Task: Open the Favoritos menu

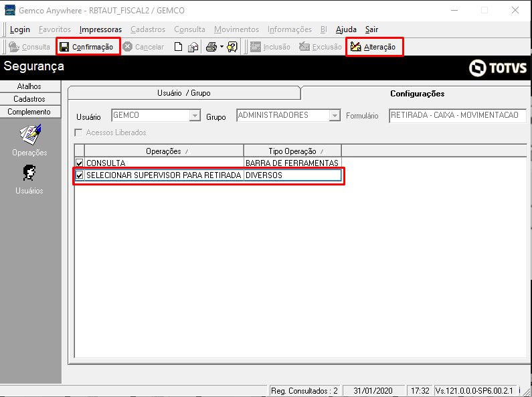Action: (x=55, y=29)
